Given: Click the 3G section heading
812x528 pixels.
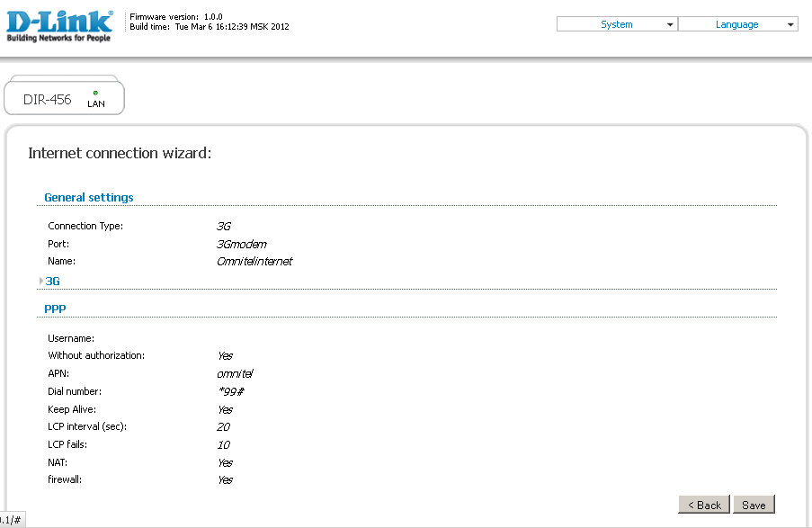Looking at the screenshot, I should (53, 281).
